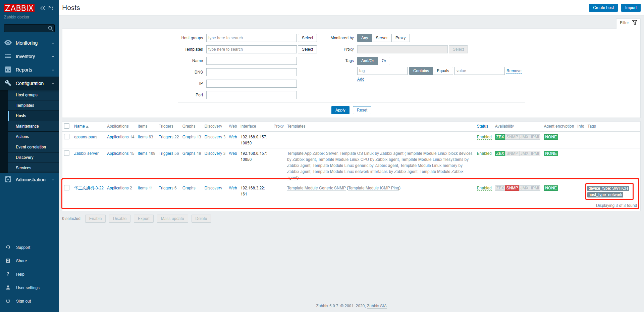Image resolution: width=644 pixels, height=312 pixels.
Task: Collapse the sidebar with double-chevron icon
Action: click(43, 8)
